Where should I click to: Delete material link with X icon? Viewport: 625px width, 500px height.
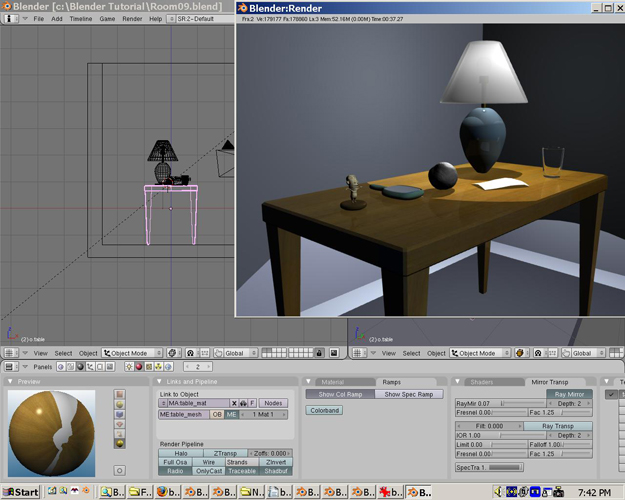[232, 403]
